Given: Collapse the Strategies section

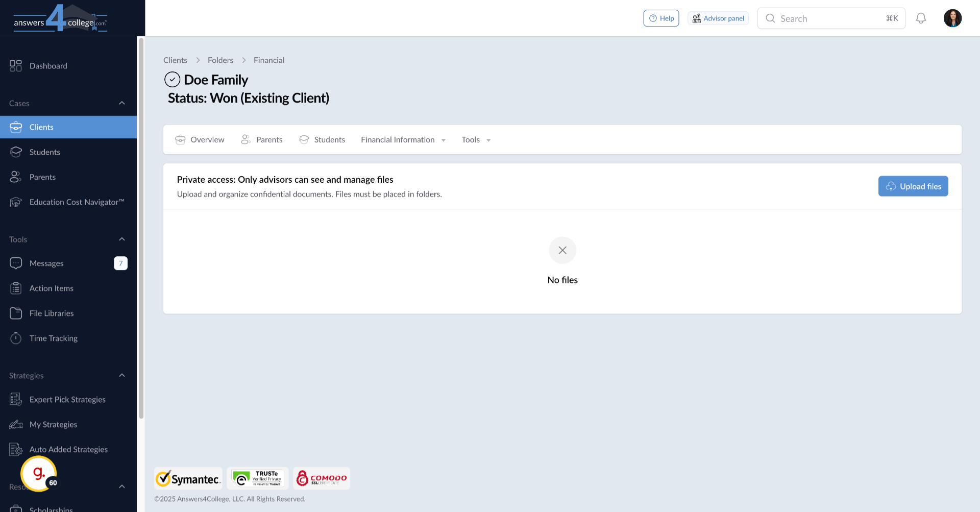Looking at the screenshot, I should point(121,375).
